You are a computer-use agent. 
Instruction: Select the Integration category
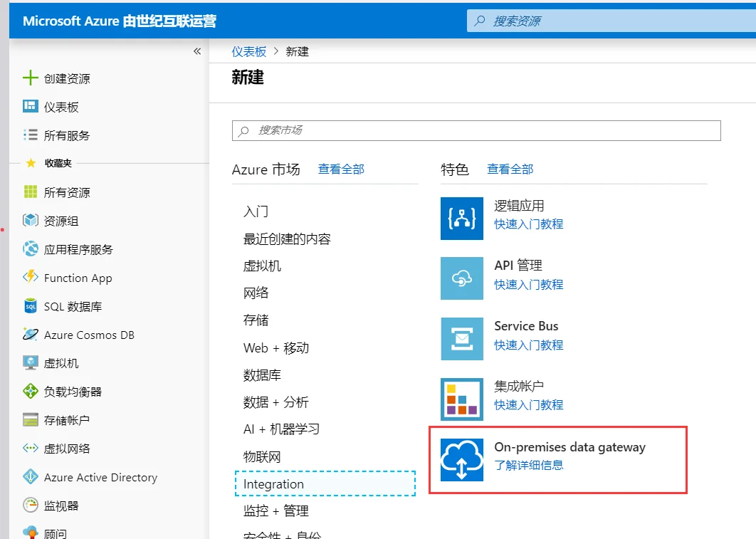[x=325, y=483]
